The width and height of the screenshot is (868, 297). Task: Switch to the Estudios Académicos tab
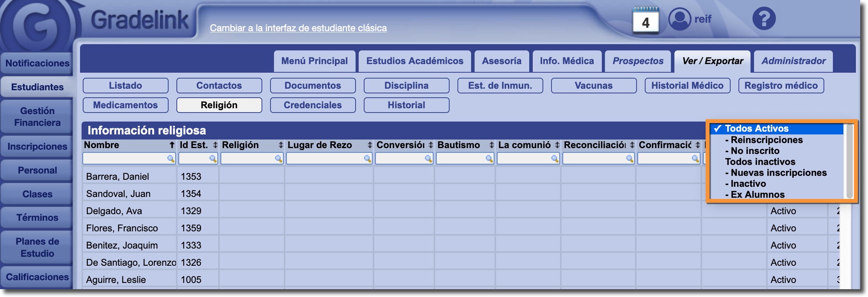(x=414, y=61)
